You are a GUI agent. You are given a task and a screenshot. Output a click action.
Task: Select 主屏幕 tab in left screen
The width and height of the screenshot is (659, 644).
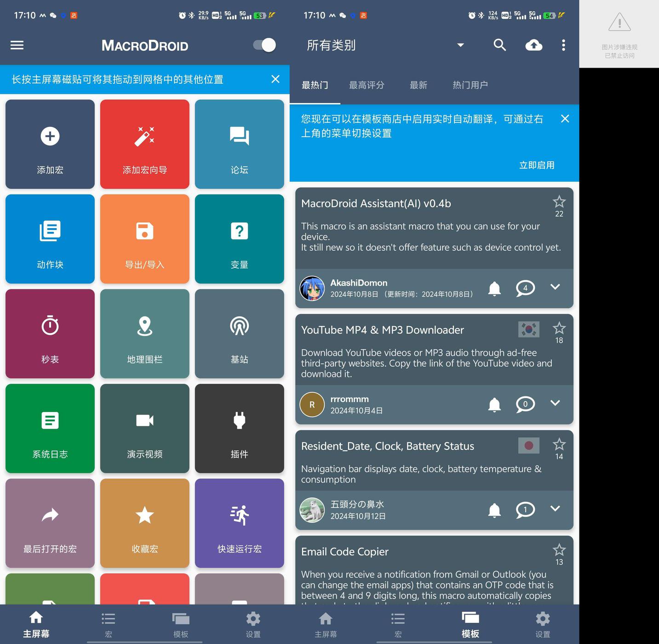36,625
